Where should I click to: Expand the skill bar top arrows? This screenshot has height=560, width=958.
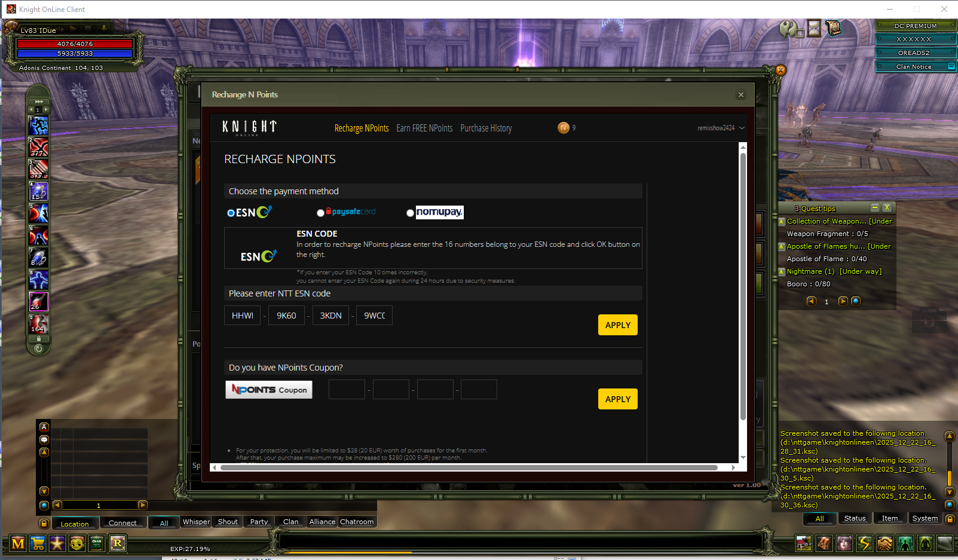[39, 102]
